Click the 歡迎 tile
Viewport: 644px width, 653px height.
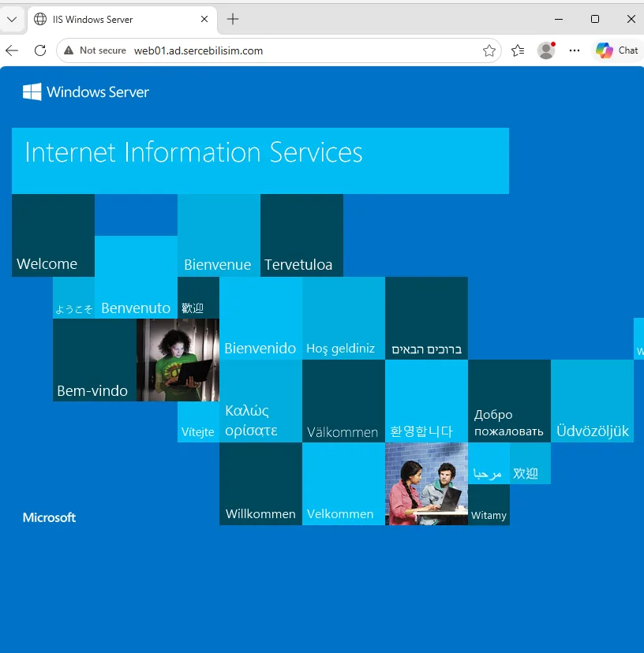pos(198,298)
